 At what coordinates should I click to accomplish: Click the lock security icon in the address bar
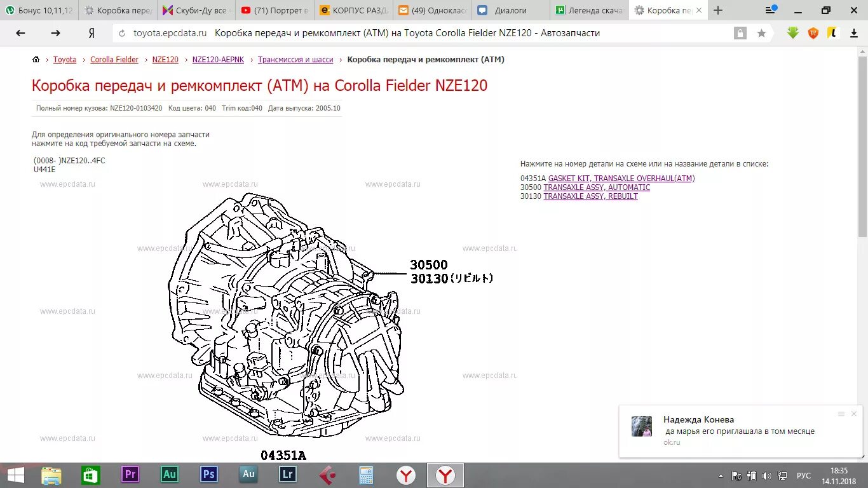740,33
